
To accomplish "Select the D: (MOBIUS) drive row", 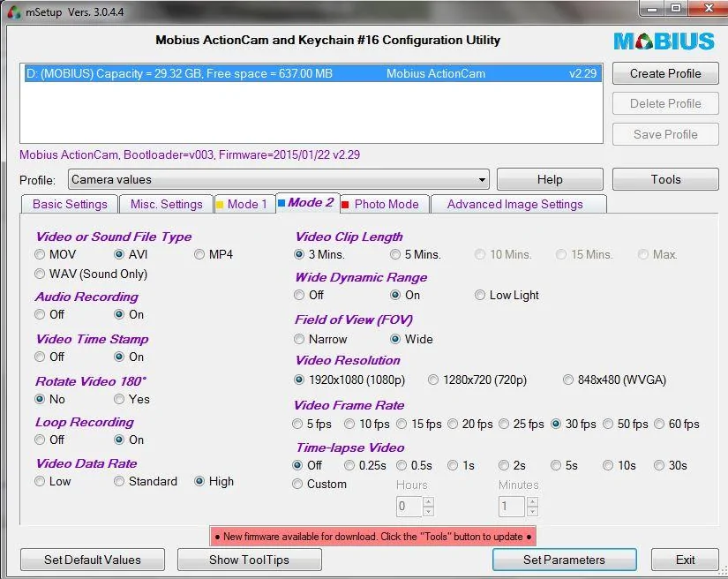I will point(312,74).
